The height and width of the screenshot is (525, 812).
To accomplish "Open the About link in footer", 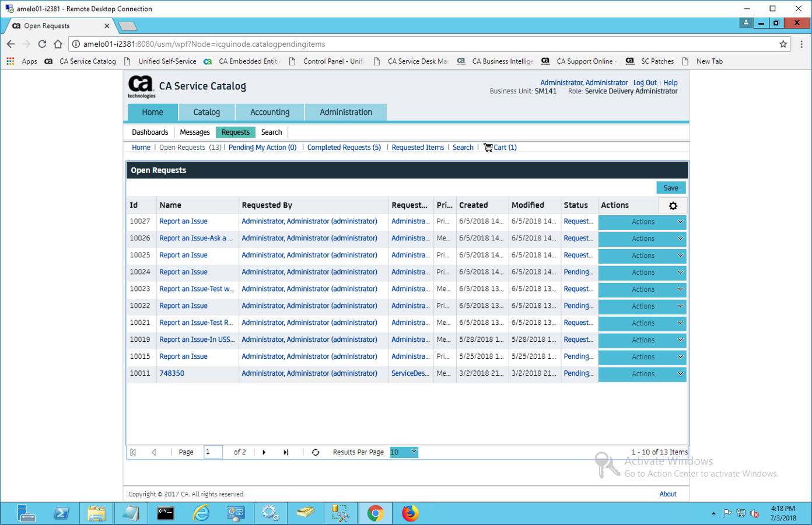I will coord(668,494).
